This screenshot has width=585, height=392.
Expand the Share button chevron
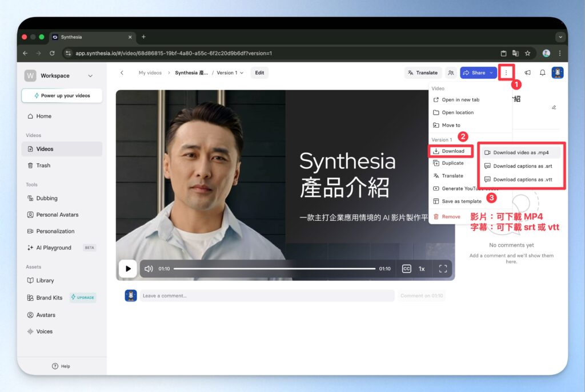[490, 72]
